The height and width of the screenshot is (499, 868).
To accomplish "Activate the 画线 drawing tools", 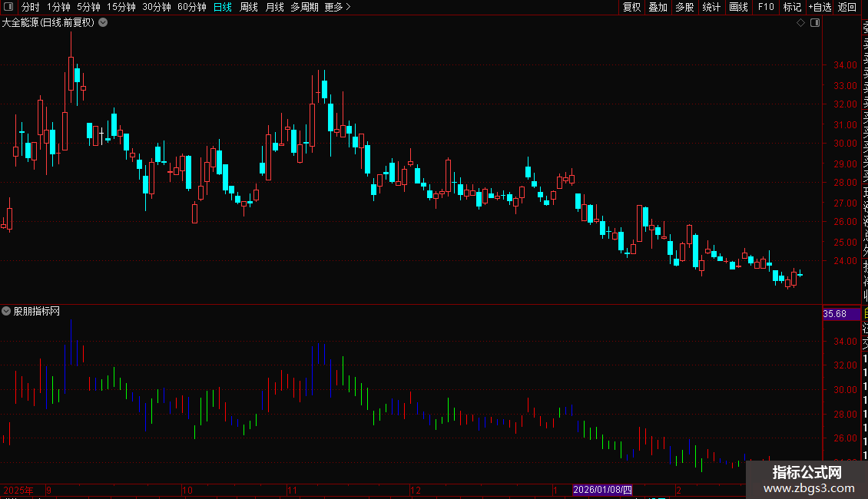I will pyautogui.click(x=738, y=7).
